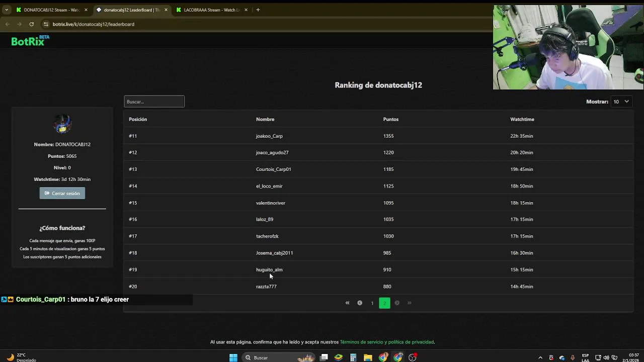644x362 pixels.
Task: Click username Courtois_Carp01 in table
Action: pos(274,169)
